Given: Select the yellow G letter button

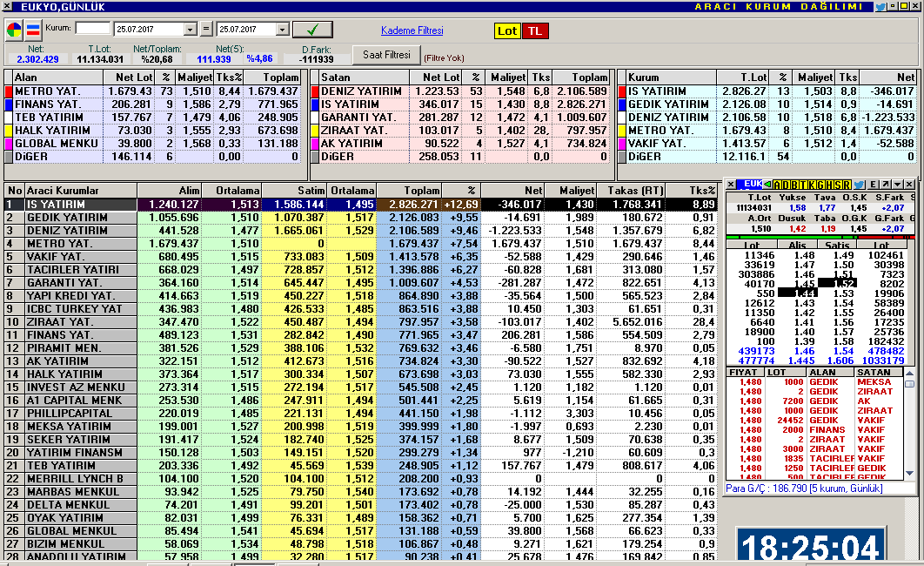Looking at the screenshot, I should click(x=821, y=185).
